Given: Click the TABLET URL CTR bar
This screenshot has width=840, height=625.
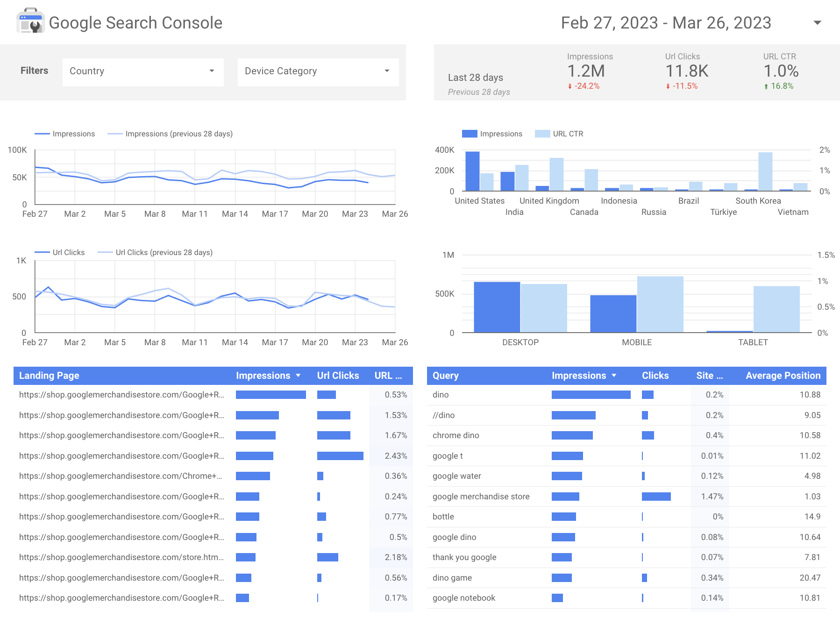Looking at the screenshot, I should coord(776,309).
